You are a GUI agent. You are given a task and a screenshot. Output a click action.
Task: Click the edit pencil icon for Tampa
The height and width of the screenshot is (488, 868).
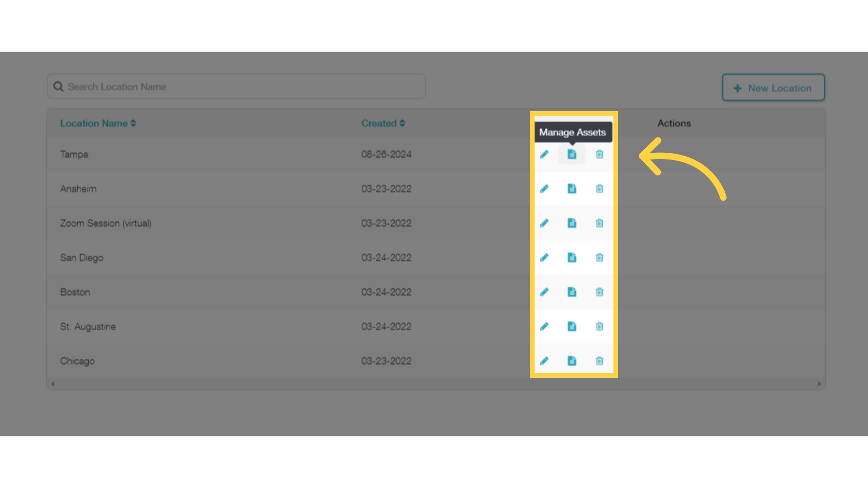point(544,155)
